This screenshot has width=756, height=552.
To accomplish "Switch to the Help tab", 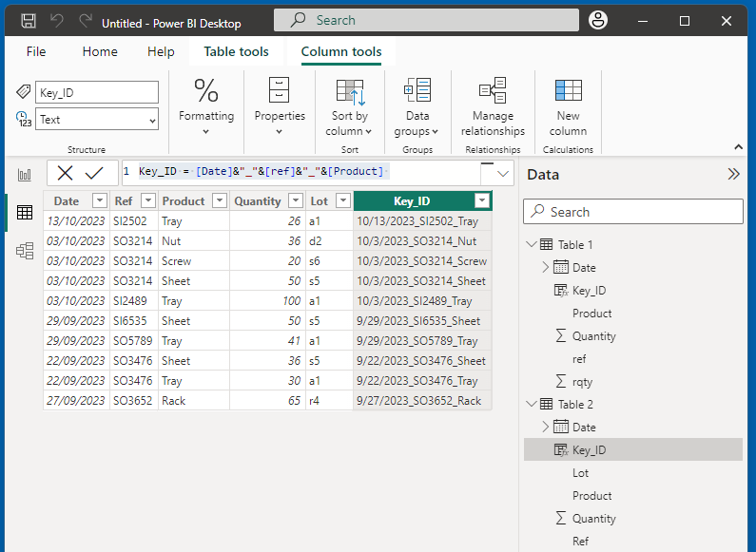I will (x=161, y=51).
